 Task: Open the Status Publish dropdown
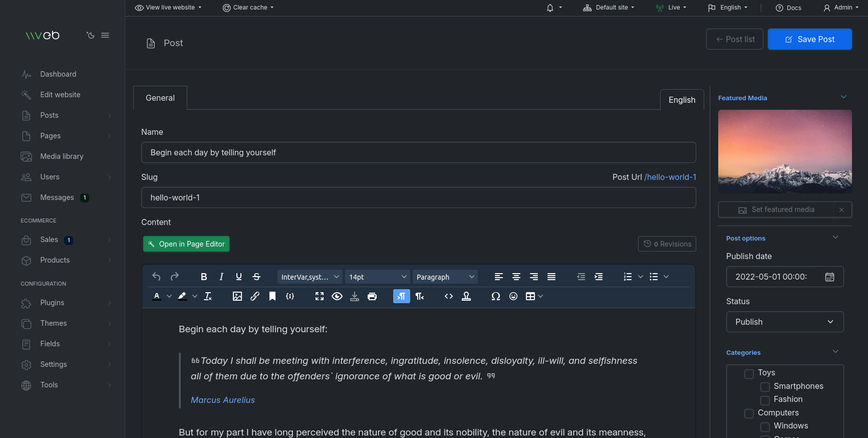[785, 322]
